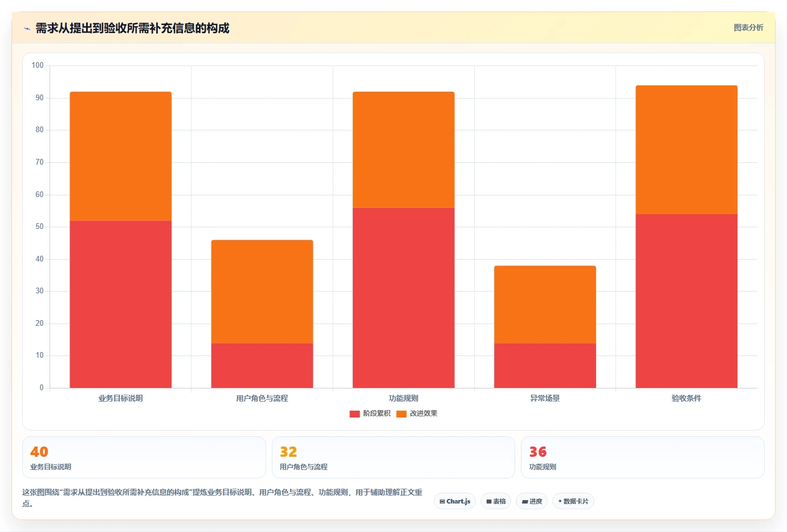
Task: Select the 数据卡片 tag chip
Action: click(573, 501)
